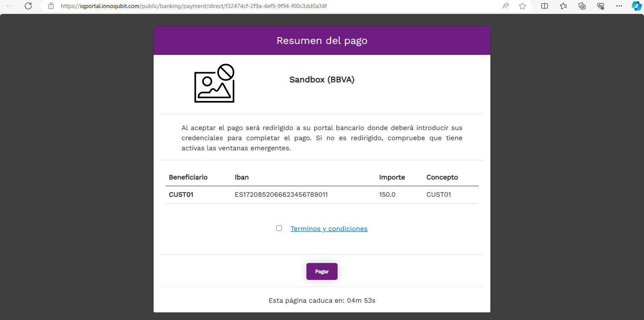
Task: Click the site security lock icon
Action: [x=51, y=6]
